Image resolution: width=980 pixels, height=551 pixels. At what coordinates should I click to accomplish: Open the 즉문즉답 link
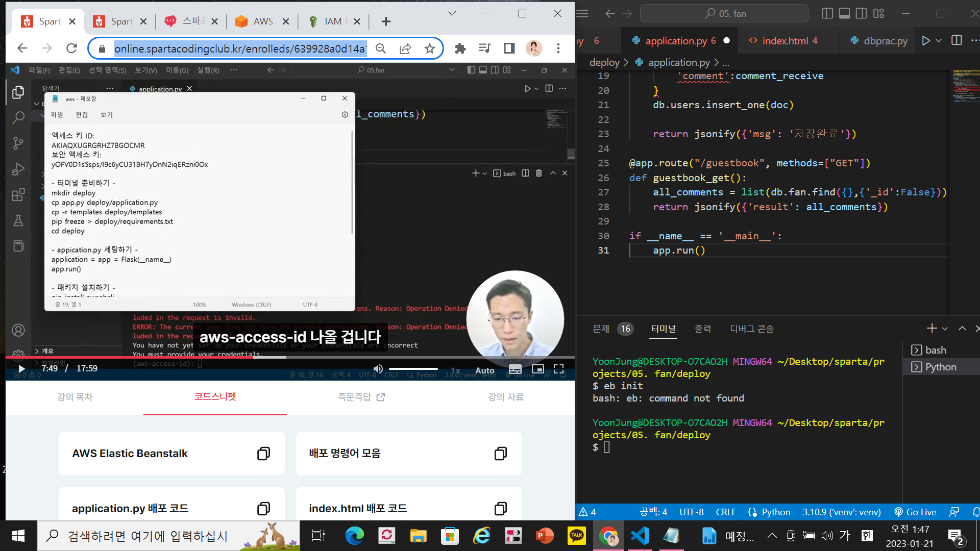pos(361,397)
